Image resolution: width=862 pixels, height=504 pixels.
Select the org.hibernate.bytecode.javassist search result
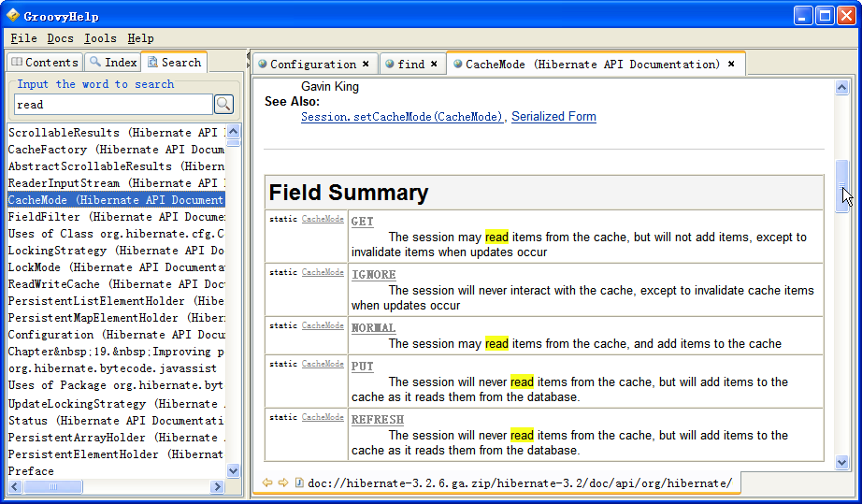[x=116, y=368]
